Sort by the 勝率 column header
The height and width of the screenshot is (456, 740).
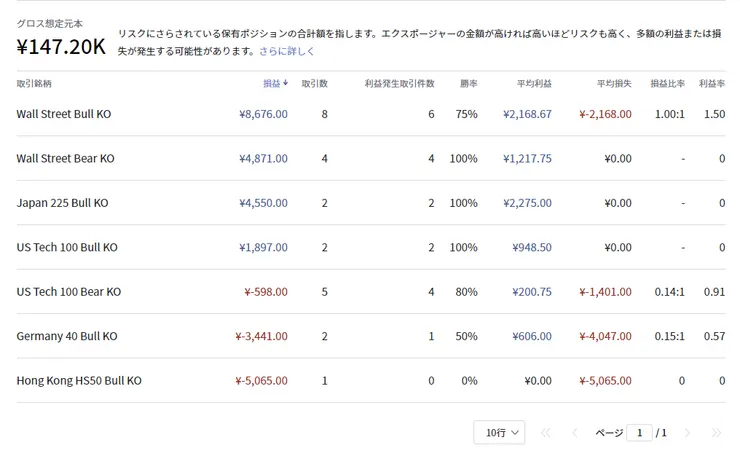467,83
